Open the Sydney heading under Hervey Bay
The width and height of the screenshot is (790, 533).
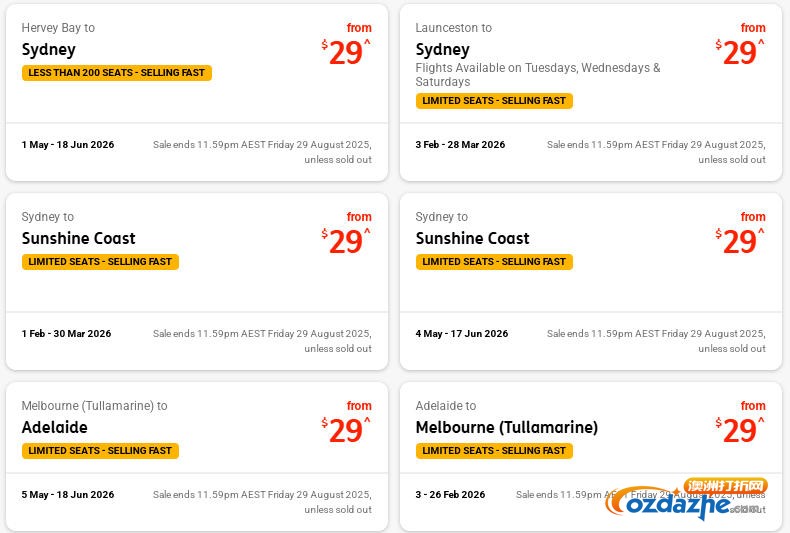[49, 49]
